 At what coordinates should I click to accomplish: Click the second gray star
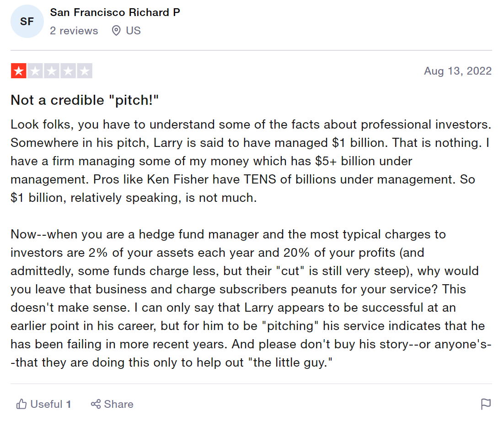point(35,71)
